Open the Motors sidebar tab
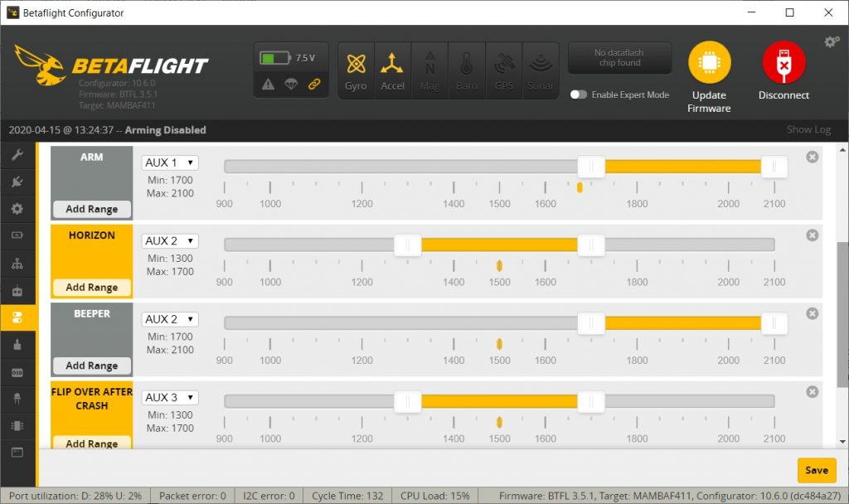Image resolution: width=849 pixels, height=504 pixels. (17, 344)
